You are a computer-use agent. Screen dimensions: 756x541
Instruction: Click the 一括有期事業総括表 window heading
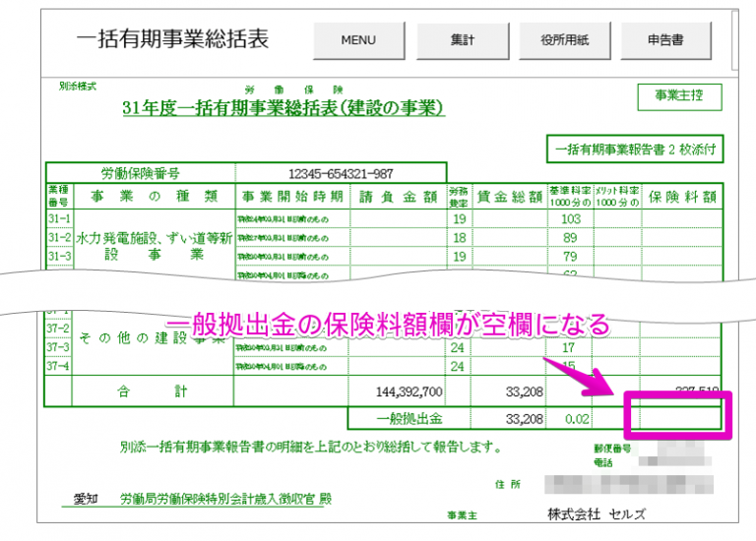172,39
